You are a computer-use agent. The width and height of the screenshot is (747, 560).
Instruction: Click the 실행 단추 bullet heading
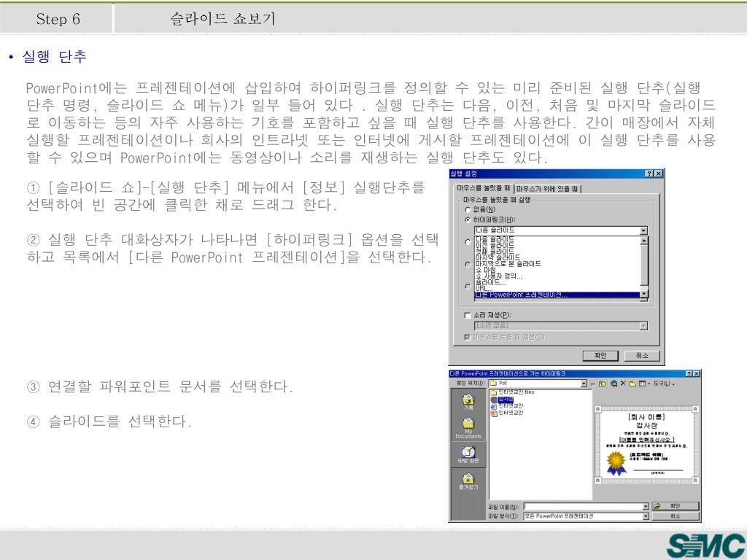[54, 57]
